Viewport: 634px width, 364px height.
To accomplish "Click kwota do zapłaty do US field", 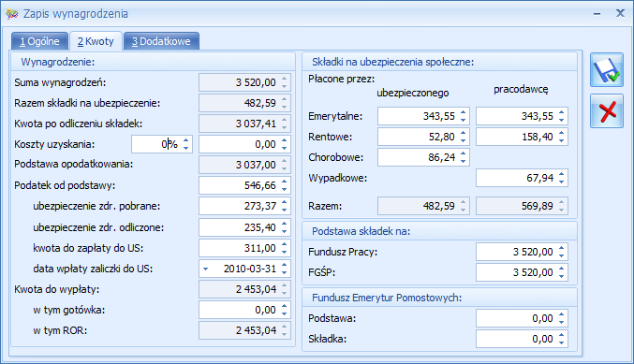I will [244, 248].
